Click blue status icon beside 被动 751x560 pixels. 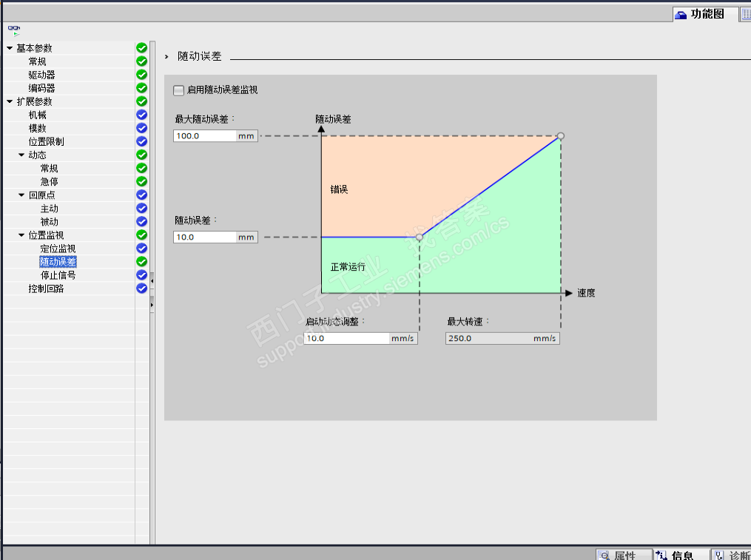(142, 222)
